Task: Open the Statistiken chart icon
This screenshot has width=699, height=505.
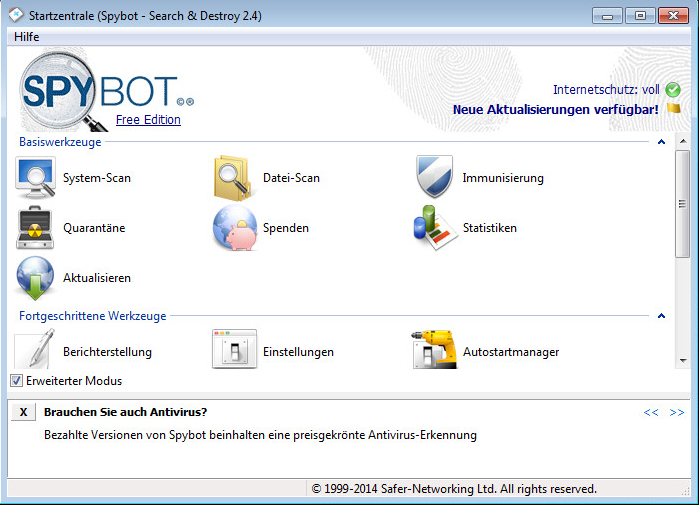Action: [435, 227]
